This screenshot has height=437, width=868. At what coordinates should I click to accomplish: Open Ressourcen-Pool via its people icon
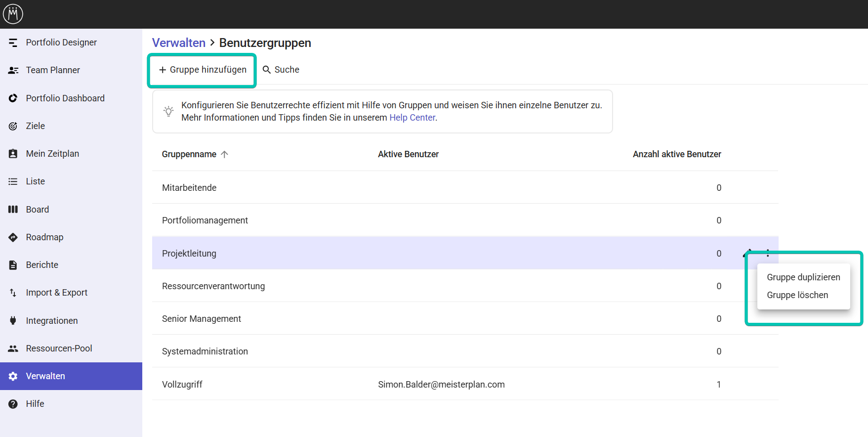13,349
